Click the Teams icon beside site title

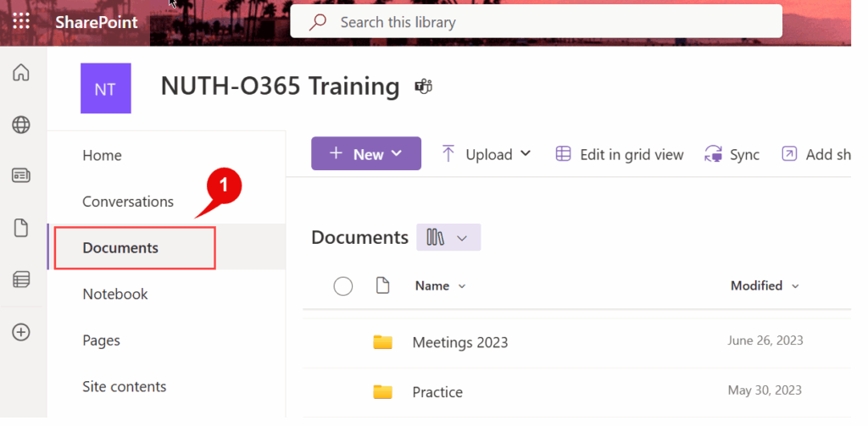(x=423, y=86)
